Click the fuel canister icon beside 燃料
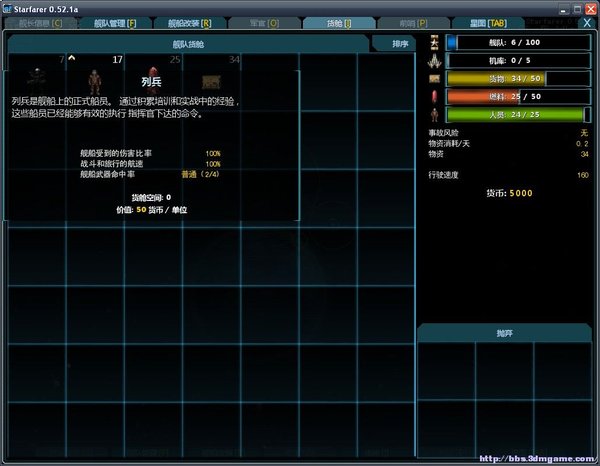This screenshot has width=600, height=466. pyautogui.click(x=434, y=97)
